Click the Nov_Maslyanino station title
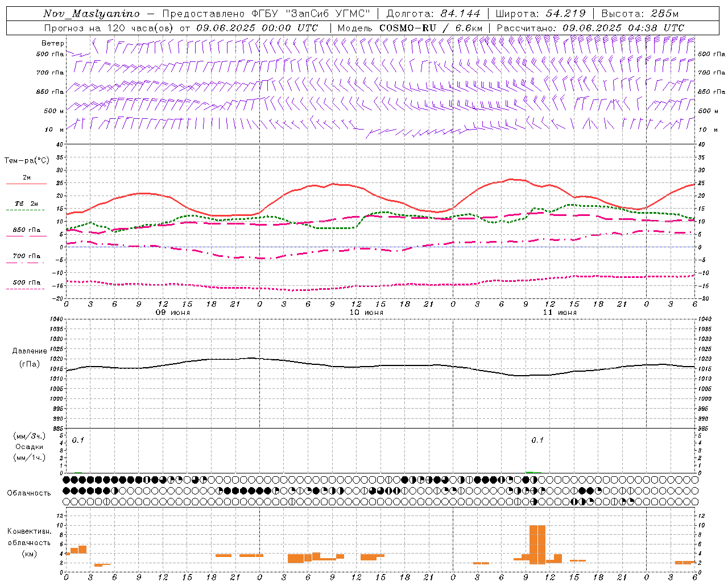The width and height of the screenshot is (728, 582). [91, 14]
